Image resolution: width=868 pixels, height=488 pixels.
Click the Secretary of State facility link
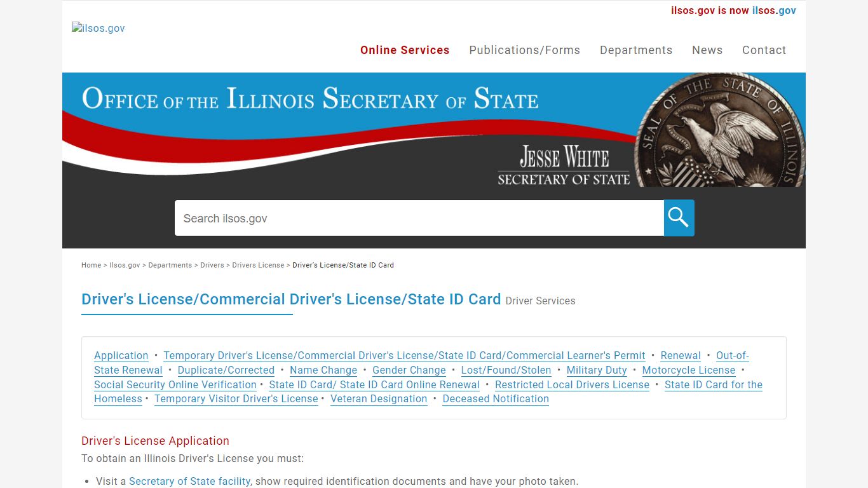[x=189, y=481]
